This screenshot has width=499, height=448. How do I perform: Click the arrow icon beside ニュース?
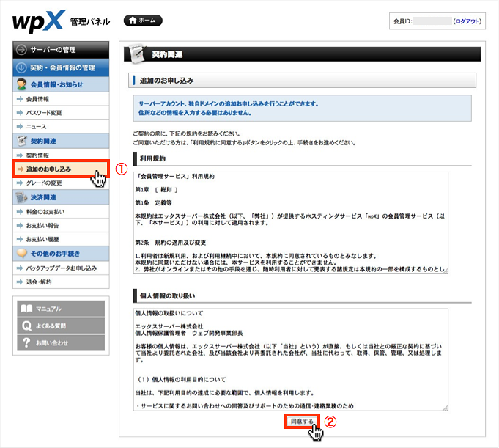[20, 126]
